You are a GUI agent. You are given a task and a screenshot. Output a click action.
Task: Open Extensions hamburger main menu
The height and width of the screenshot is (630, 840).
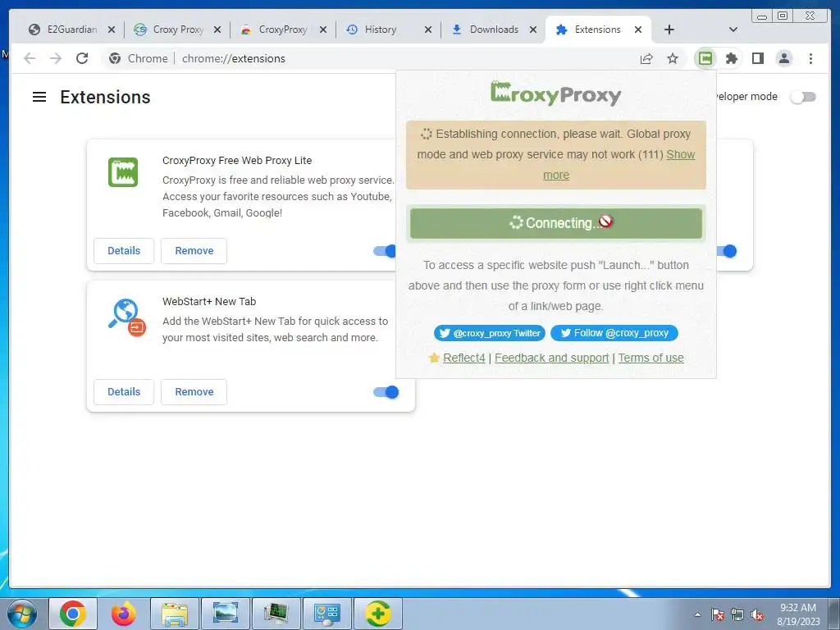click(39, 97)
